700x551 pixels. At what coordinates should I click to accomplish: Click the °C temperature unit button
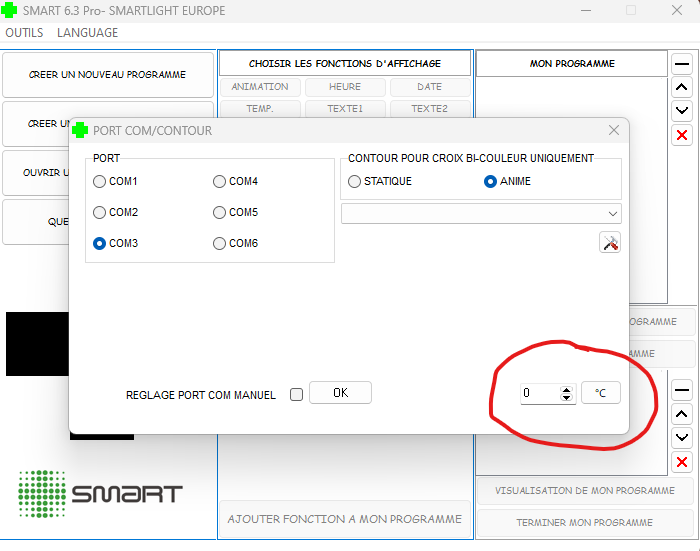click(x=600, y=393)
